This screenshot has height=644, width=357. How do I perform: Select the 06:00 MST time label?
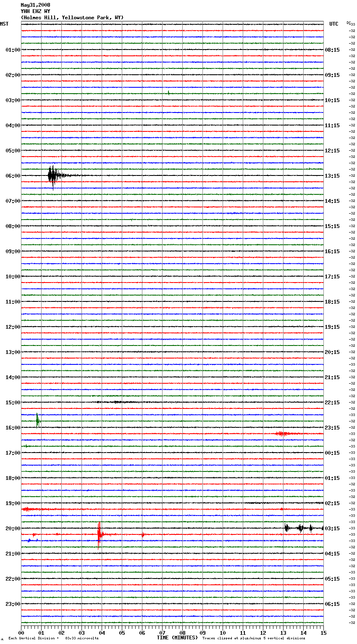pyautogui.click(x=13, y=176)
